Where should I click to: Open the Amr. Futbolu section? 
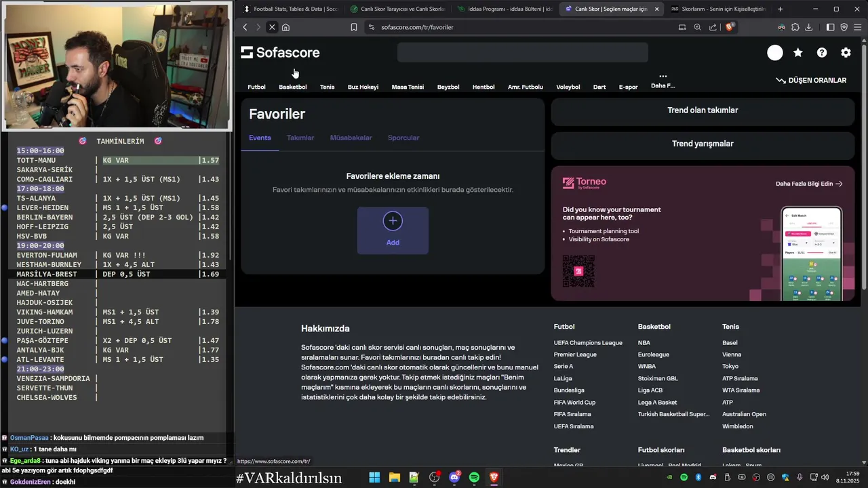point(526,87)
